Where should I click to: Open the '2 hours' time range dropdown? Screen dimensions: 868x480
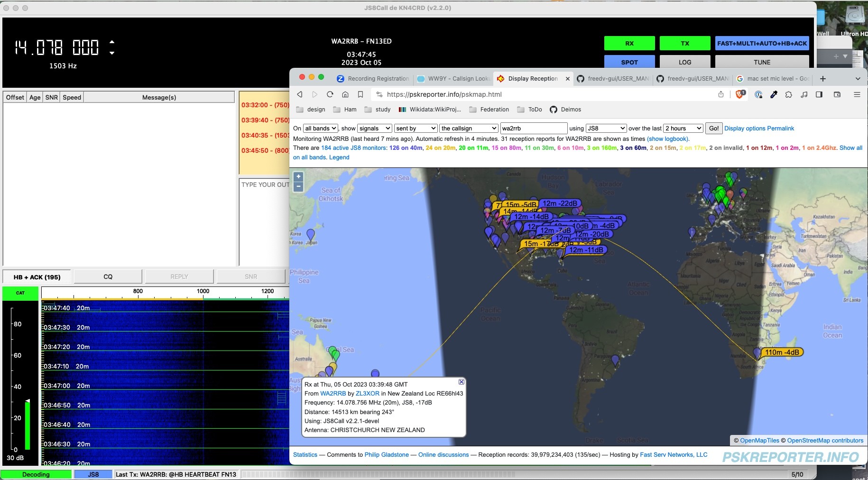coord(683,129)
